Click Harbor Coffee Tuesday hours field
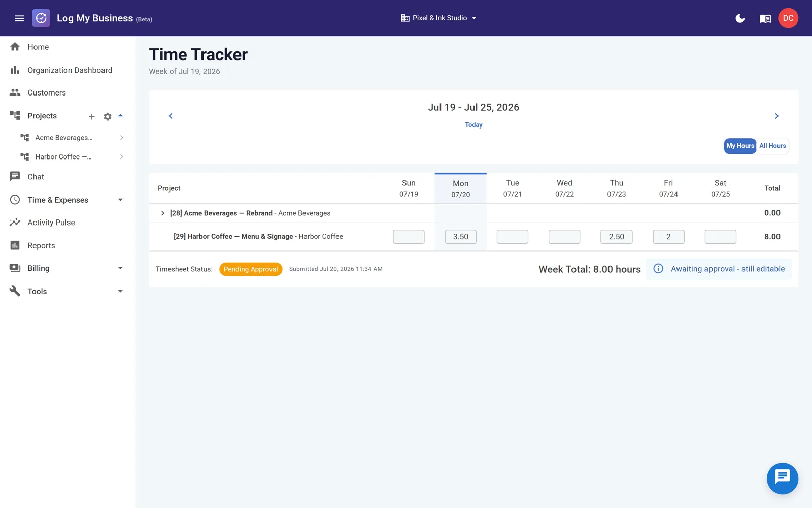The width and height of the screenshot is (812, 508). (513, 237)
